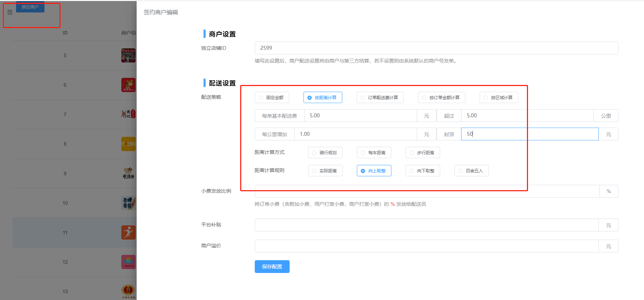Image resolution: width=644 pixels, height=300 pixels.
Task: Click the 封顶 cap amount field
Action: click(x=530, y=134)
